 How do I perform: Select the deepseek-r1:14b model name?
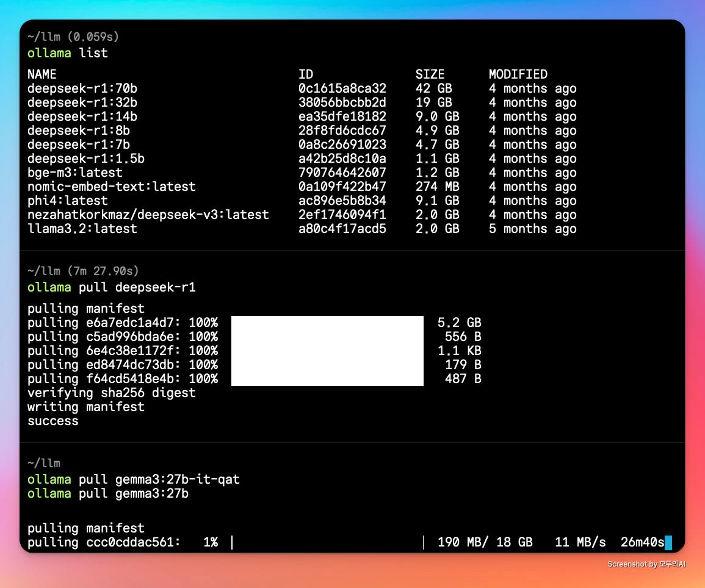click(82, 117)
